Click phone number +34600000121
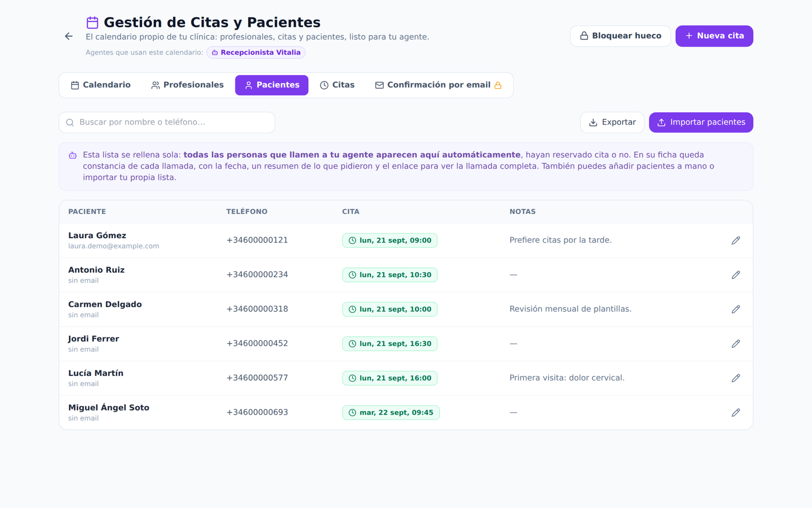Viewport: 812px width, 508px height. (257, 240)
